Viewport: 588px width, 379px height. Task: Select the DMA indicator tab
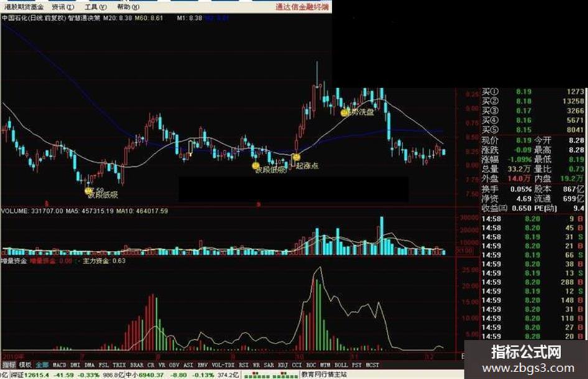pyautogui.click(x=90, y=365)
